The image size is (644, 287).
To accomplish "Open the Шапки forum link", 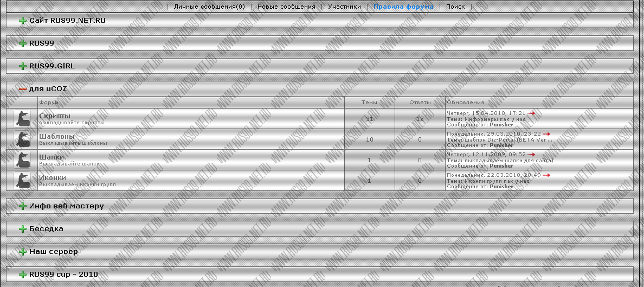I will click(x=51, y=157).
